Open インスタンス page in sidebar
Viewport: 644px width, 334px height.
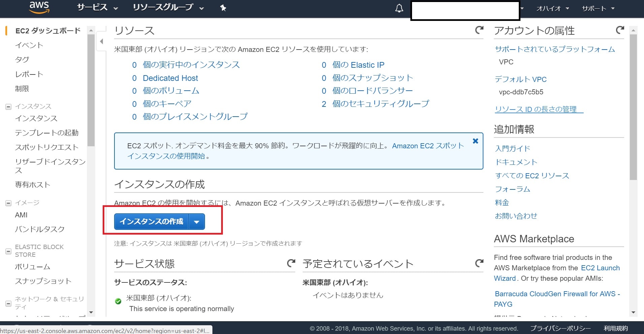[x=36, y=118]
